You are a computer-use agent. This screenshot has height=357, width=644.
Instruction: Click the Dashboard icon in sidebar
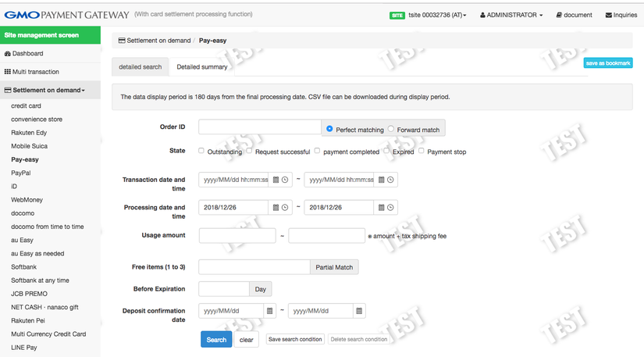[x=8, y=54]
